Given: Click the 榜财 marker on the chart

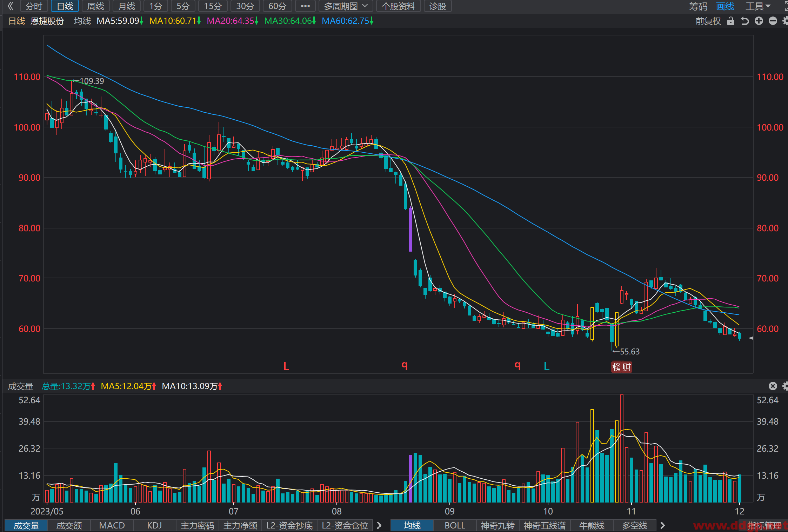Looking at the screenshot, I should click(x=621, y=367).
